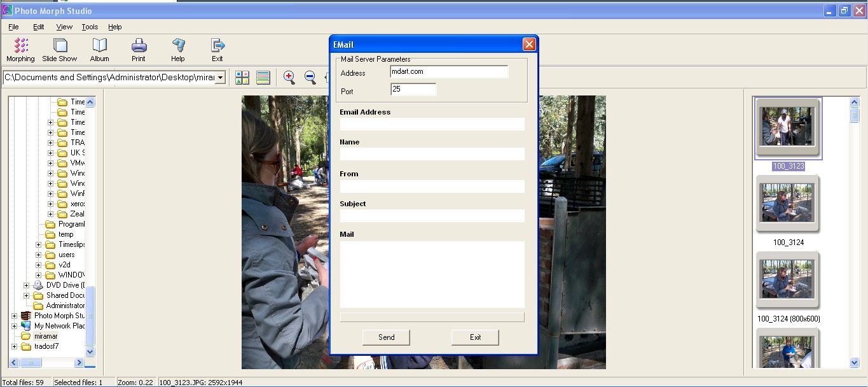Click folder tree scroll up arrow
The height and width of the screenshot is (387, 868).
point(90,102)
